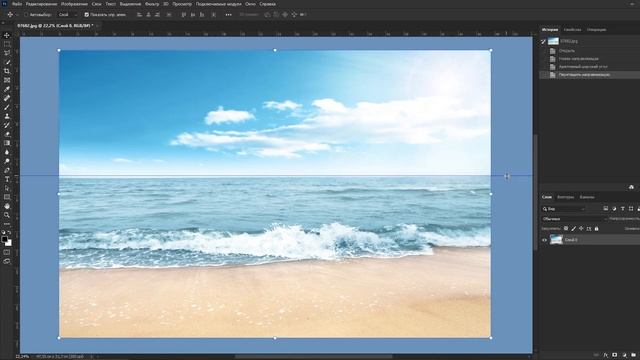The image size is (640, 360).
Task: Click the add layer style fx icon
Action: coord(605,355)
